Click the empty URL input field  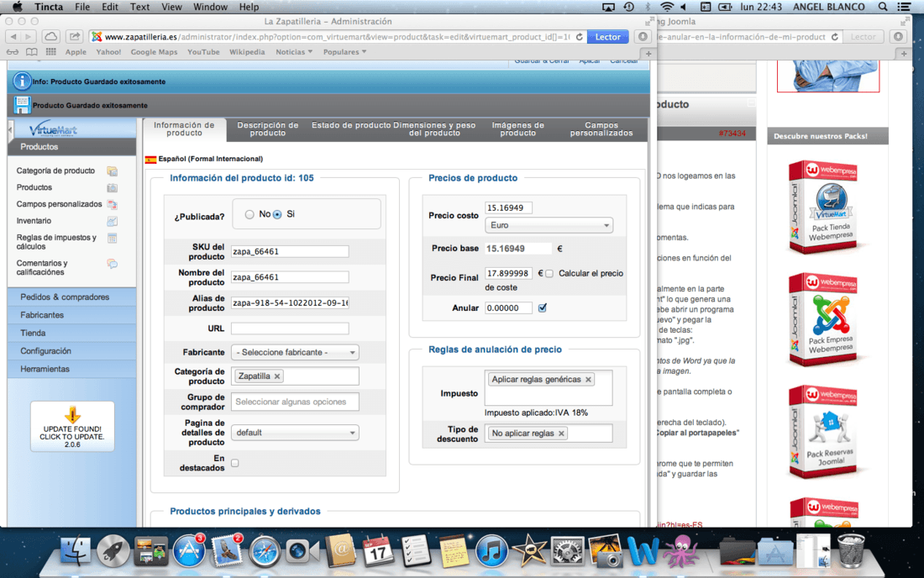click(x=290, y=328)
